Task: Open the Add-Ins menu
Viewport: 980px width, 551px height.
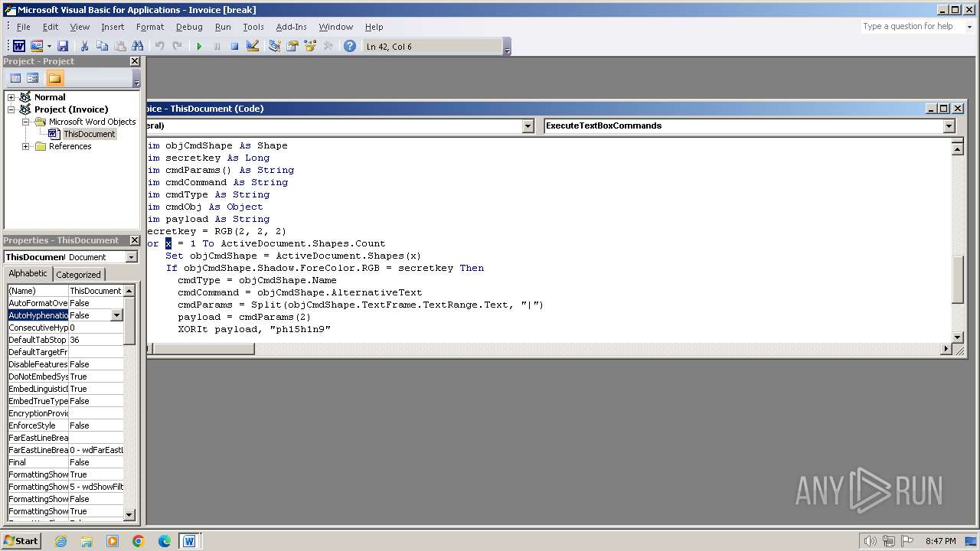Action: tap(291, 27)
